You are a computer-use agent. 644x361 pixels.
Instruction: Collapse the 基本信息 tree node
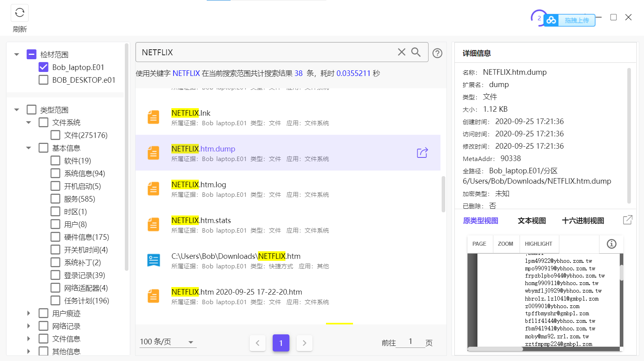28,148
